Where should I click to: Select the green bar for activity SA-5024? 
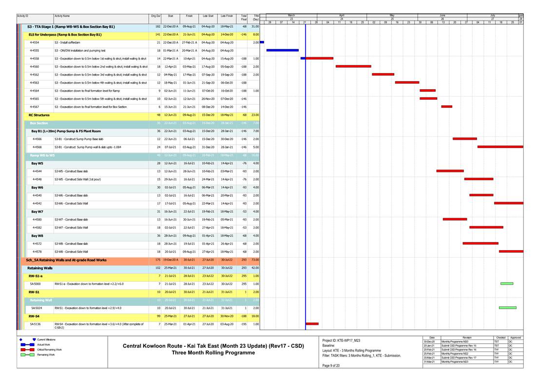[x=507, y=308]
